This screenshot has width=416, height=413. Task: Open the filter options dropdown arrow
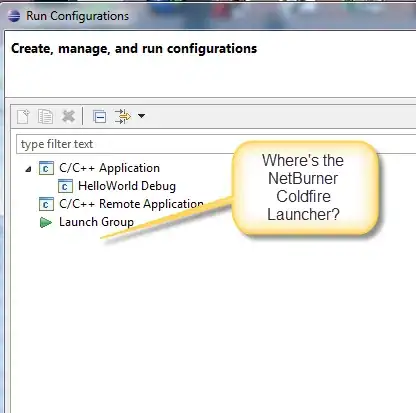141,116
